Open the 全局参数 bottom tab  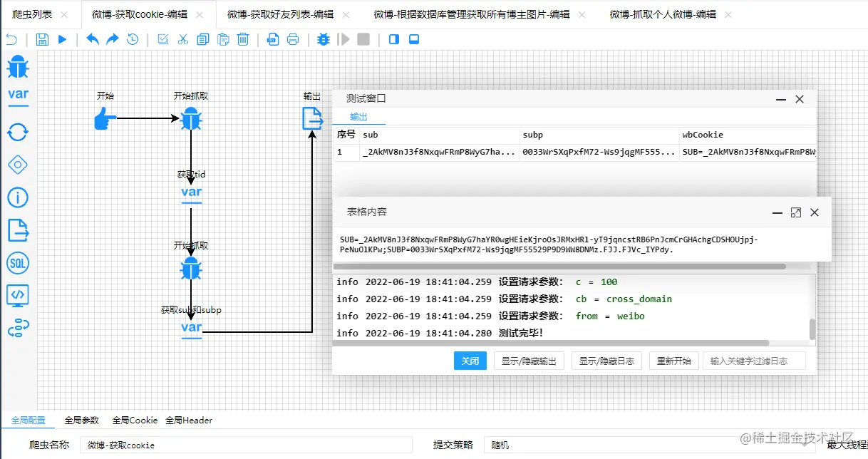[x=81, y=421]
